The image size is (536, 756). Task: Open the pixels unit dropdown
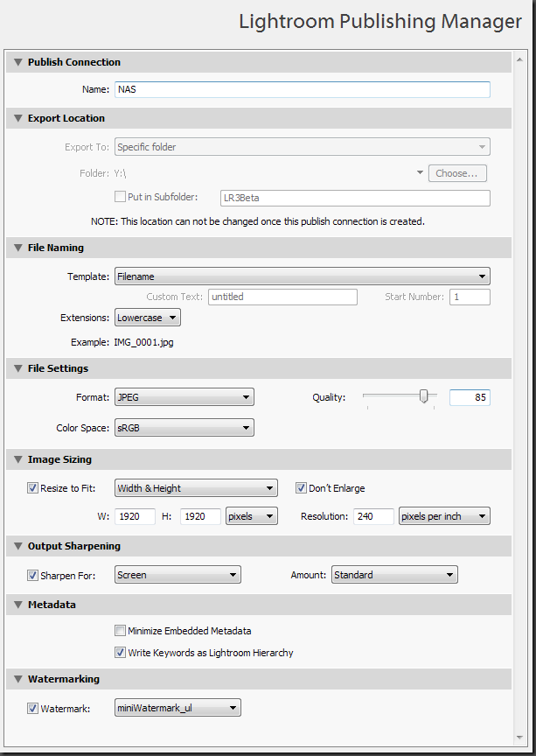(252, 516)
